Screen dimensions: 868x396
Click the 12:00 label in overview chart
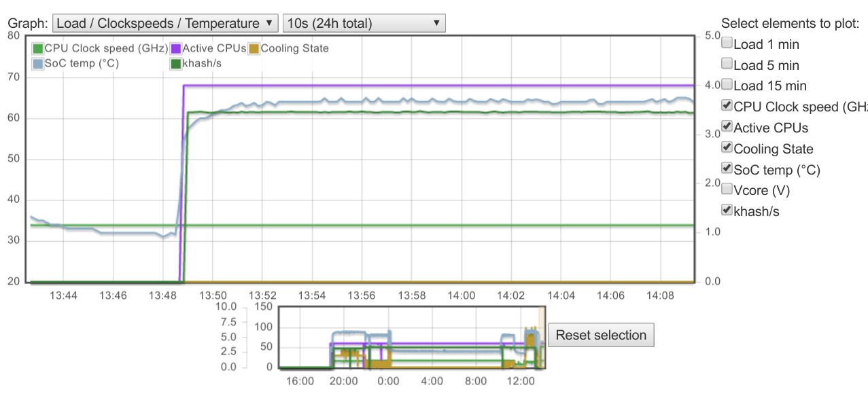522,382
